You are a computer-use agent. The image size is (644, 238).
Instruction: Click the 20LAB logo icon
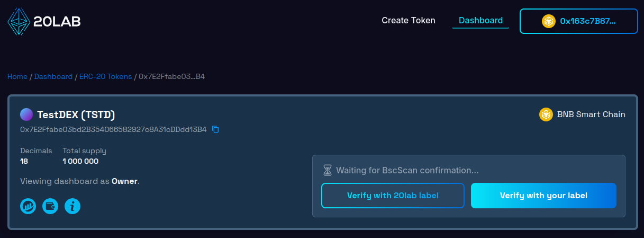18,21
